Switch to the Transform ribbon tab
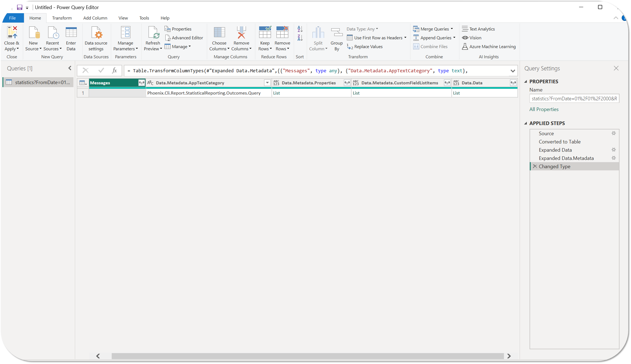 [x=62, y=18]
